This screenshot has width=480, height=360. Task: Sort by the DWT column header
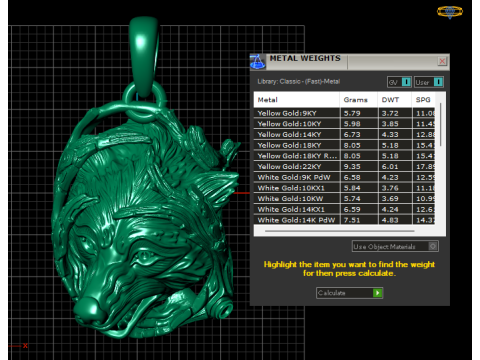pyautogui.click(x=395, y=100)
